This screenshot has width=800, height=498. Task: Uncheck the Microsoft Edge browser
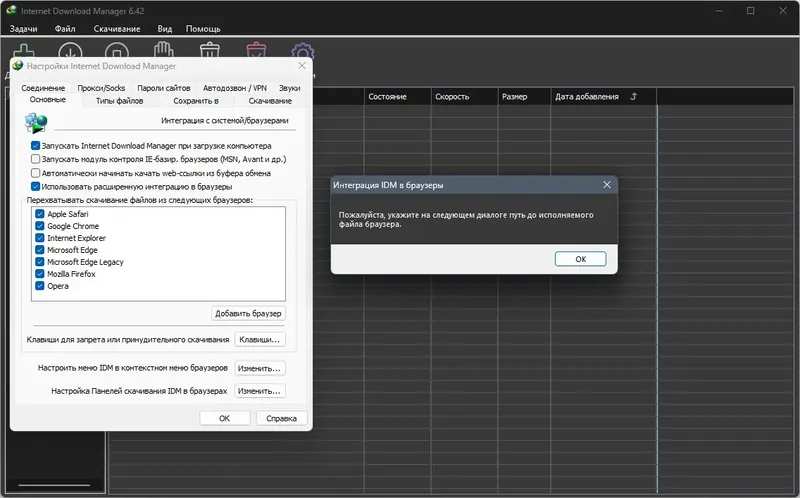[40, 250]
